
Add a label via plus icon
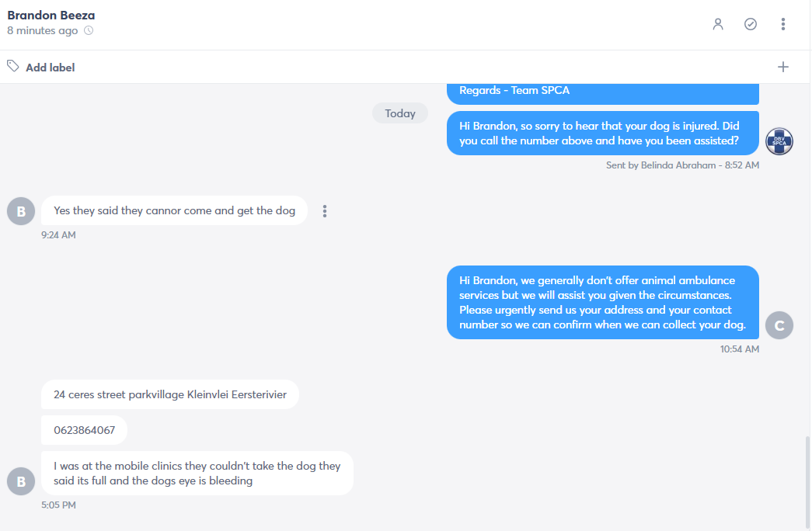pyautogui.click(x=783, y=67)
